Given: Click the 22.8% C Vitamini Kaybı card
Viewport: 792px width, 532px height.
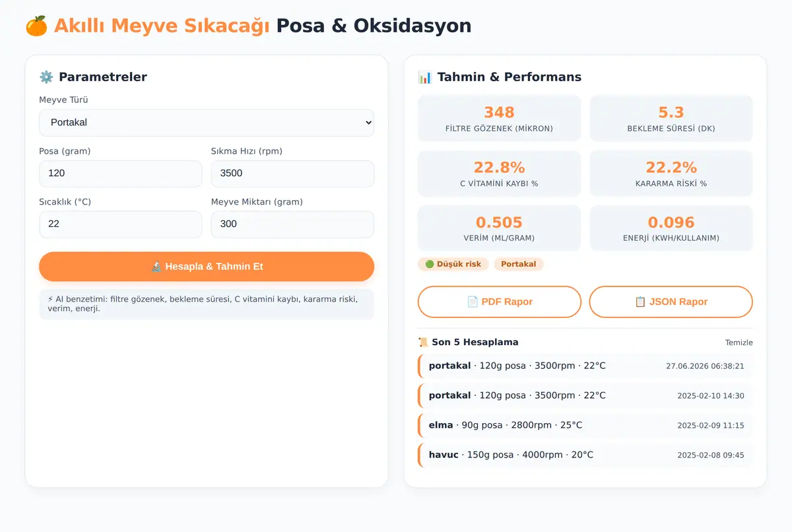Looking at the screenshot, I should [500, 174].
